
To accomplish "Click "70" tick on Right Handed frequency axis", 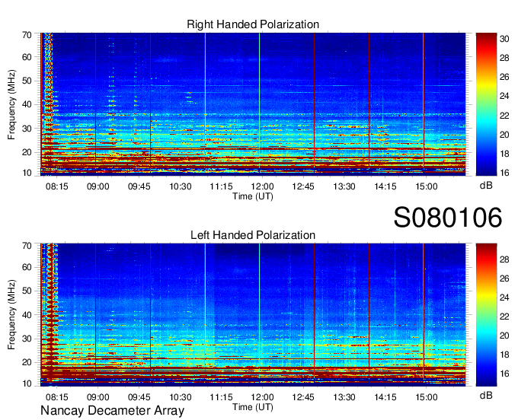I will (x=27, y=35).
